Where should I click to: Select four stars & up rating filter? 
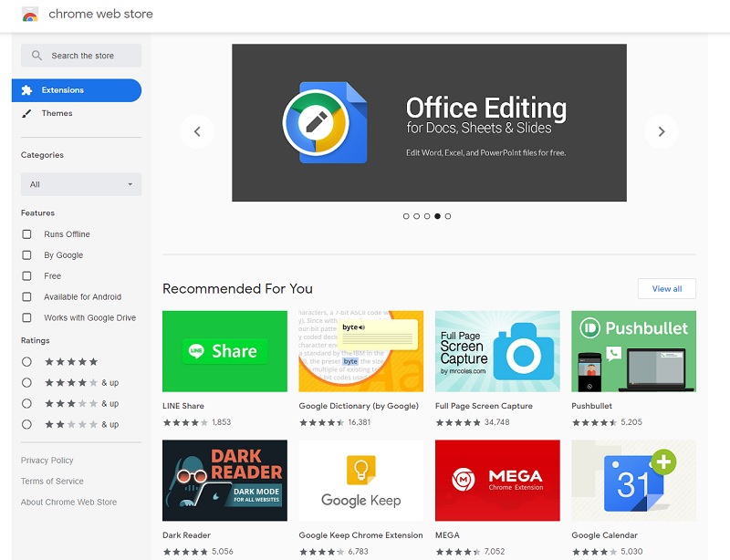(x=27, y=383)
